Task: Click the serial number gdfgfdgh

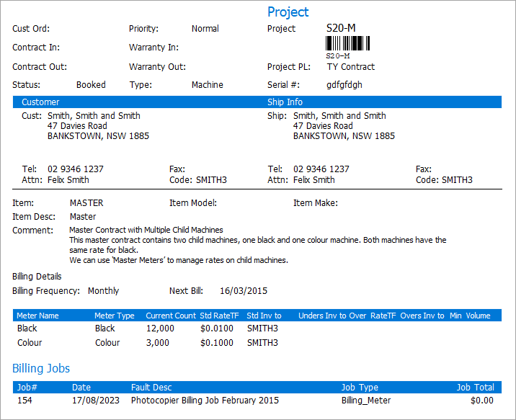Action: 344,85
